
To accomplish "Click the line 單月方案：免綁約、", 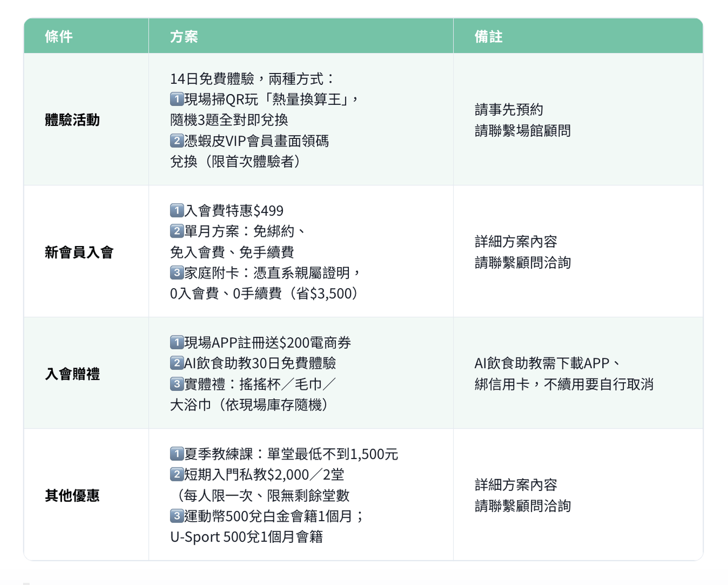I will (239, 231).
